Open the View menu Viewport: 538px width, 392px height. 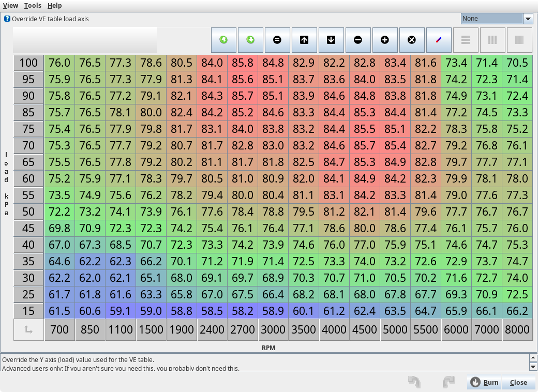[10, 5]
